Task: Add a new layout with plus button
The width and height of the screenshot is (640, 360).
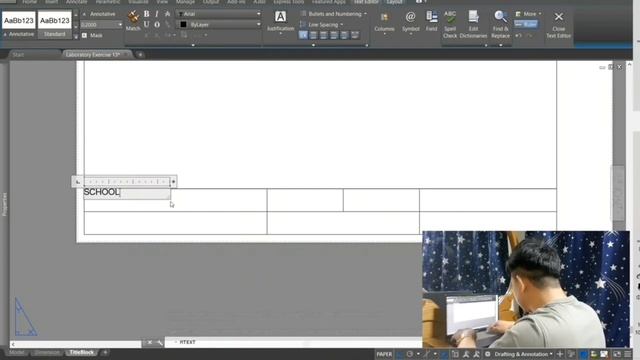Action: click(105, 353)
